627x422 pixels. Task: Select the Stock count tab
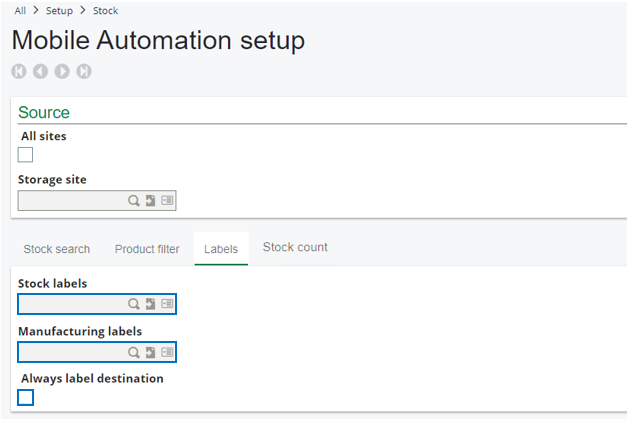(295, 247)
